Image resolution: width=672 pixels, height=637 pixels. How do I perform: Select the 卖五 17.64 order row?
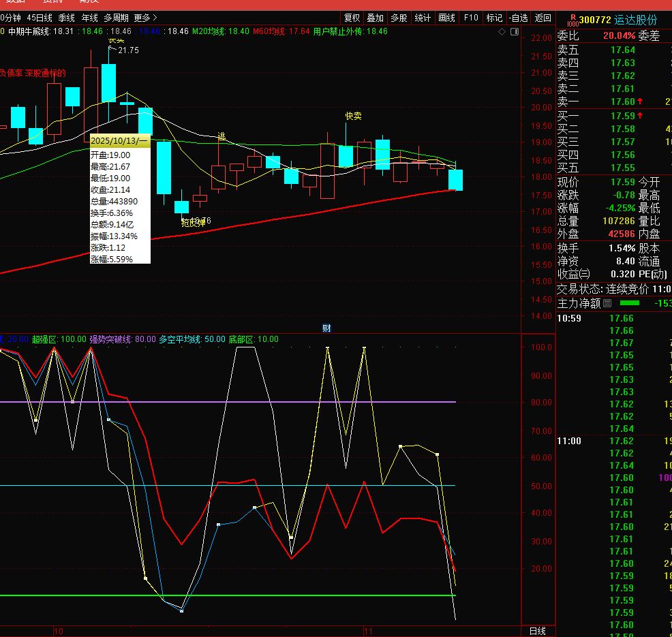tap(614, 50)
